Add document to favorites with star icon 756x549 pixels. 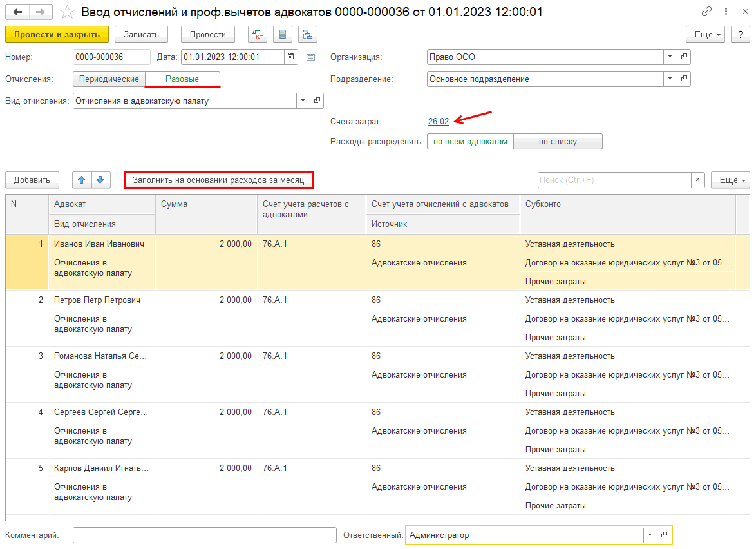click(66, 12)
